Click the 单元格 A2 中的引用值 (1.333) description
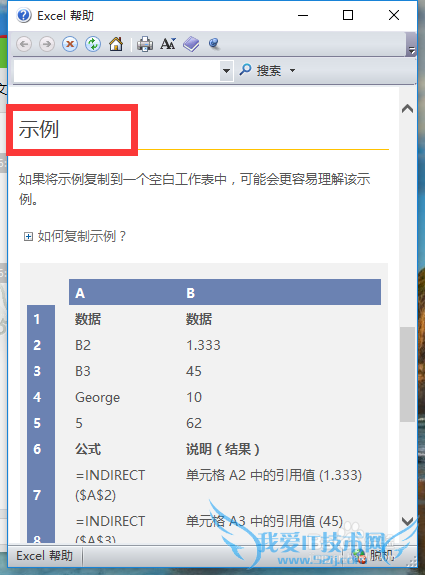Image resolution: width=425 pixels, height=575 pixels. pos(274,475)
